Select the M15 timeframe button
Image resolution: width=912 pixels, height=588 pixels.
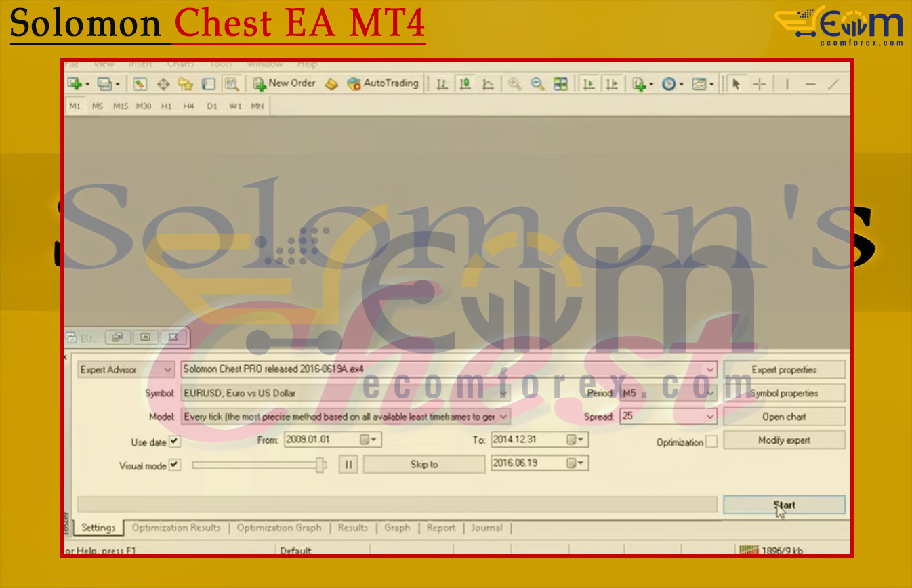click(121, 106)
